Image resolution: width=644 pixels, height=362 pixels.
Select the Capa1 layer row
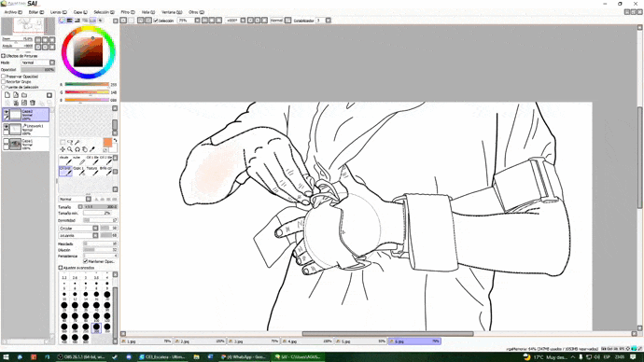25,144
